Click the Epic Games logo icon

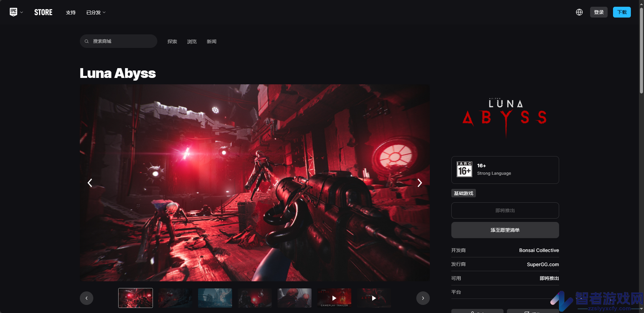tap(13, 12)
